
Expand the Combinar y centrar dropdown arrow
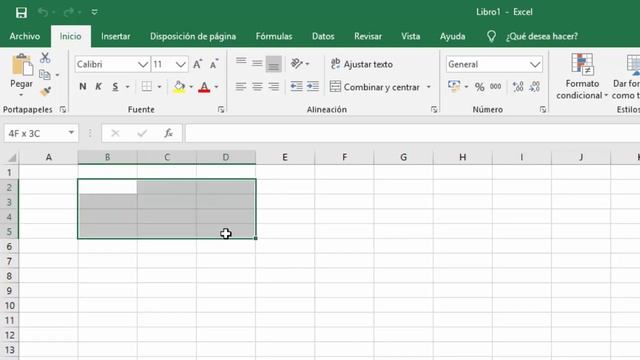pos(429,87)
